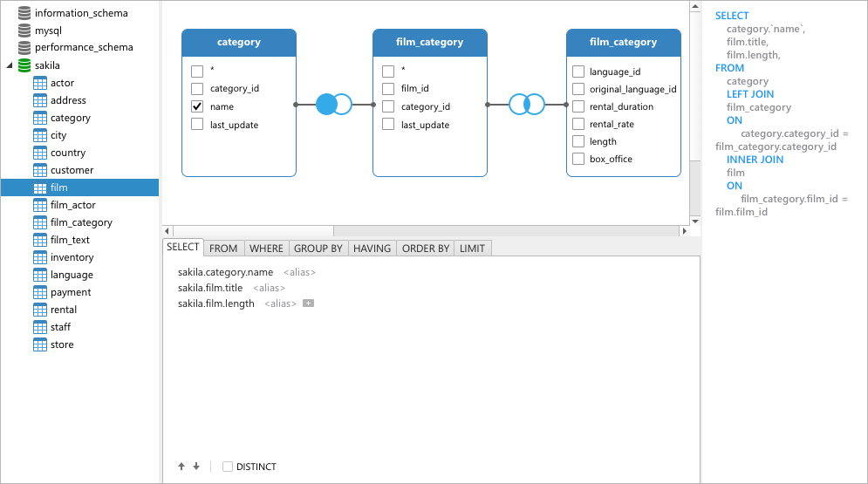
Task: Click the inventory table icon
Action: pos(40,257)
